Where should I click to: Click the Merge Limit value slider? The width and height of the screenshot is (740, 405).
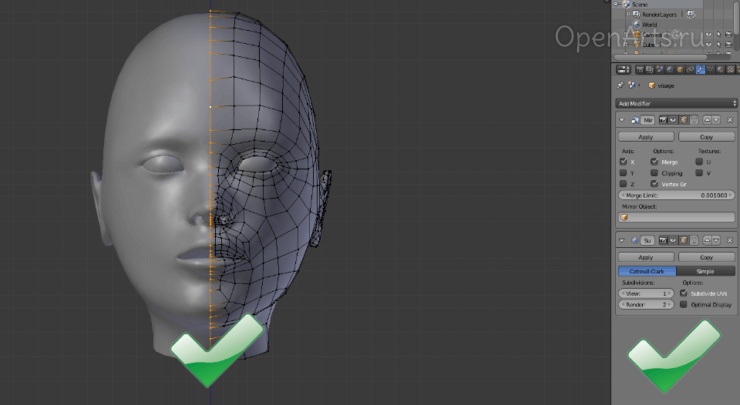[675, 194]
